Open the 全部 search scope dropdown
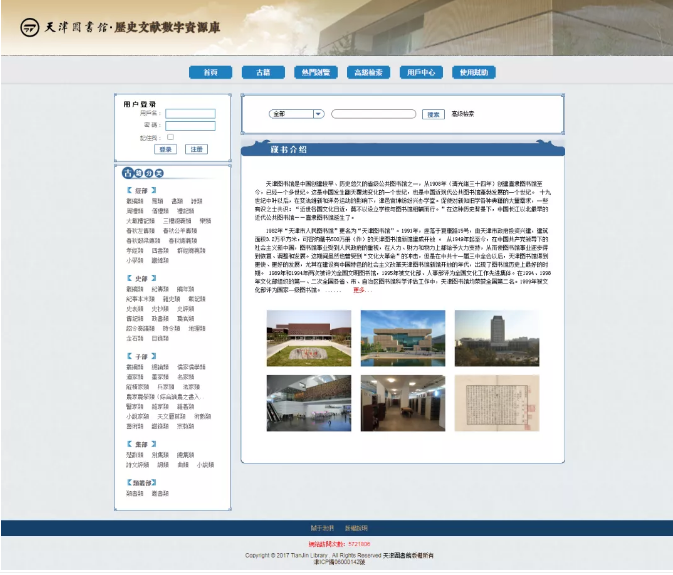 click(x=296, y=114)
